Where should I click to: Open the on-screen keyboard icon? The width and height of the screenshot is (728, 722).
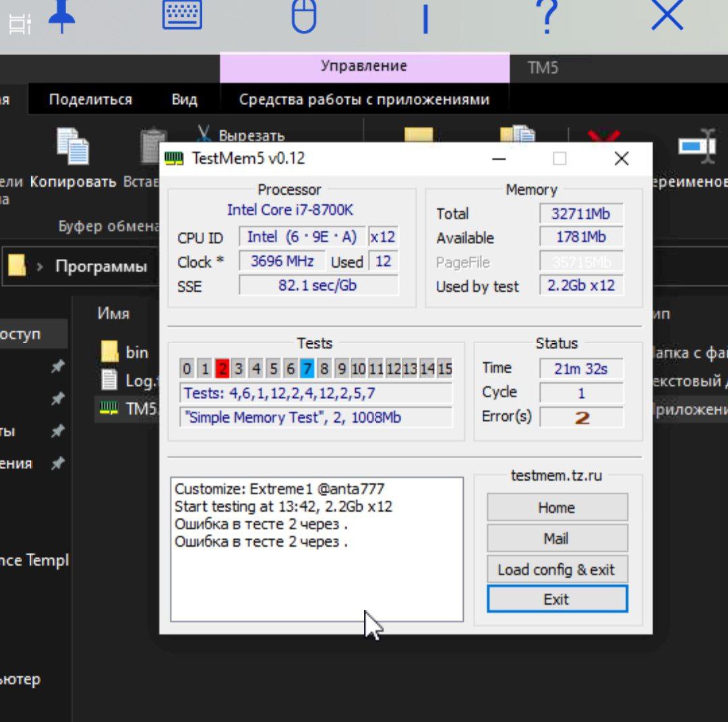tap(182, 14)
